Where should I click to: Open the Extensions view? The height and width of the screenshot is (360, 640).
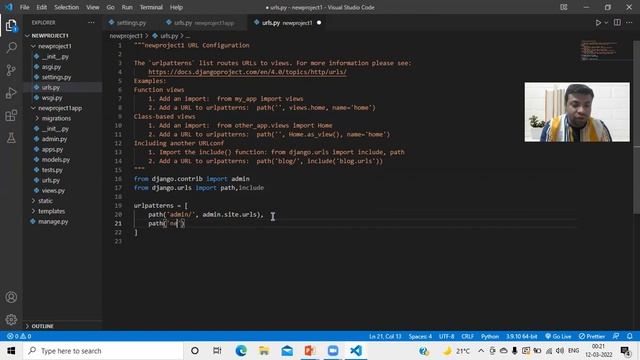[11, 116]
